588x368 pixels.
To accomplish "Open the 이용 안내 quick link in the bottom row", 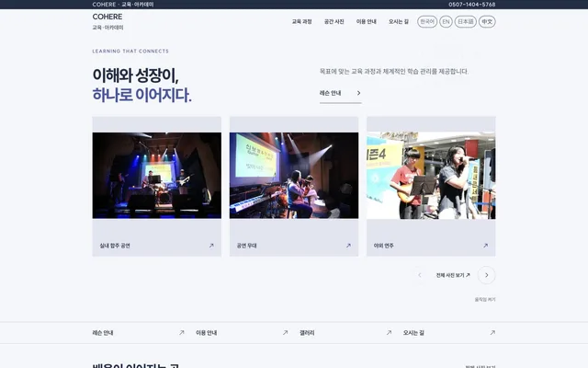I will click(242, 333).
